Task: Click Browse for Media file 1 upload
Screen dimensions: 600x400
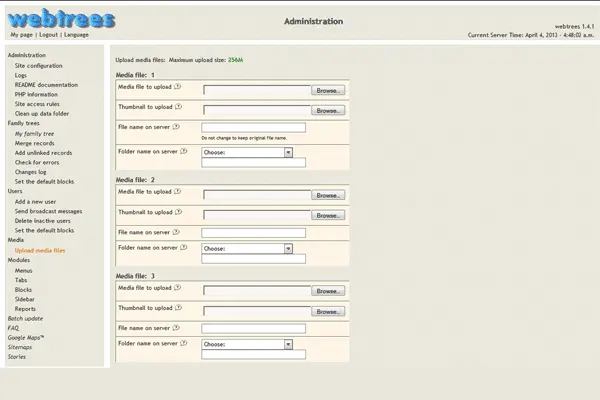Action: 327,90
